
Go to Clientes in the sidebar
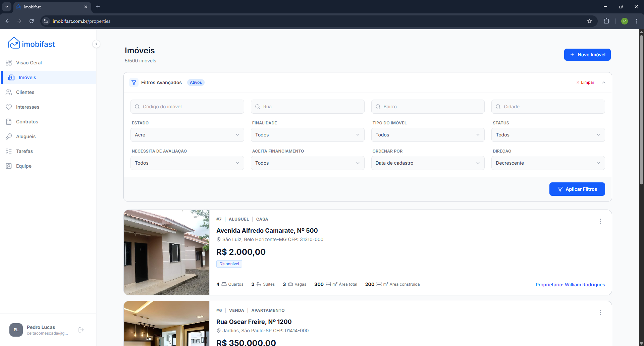(x=25, y=92)
